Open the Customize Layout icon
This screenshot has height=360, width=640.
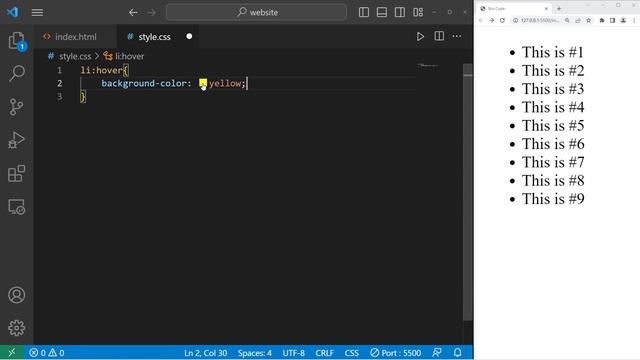coord(418,12)
